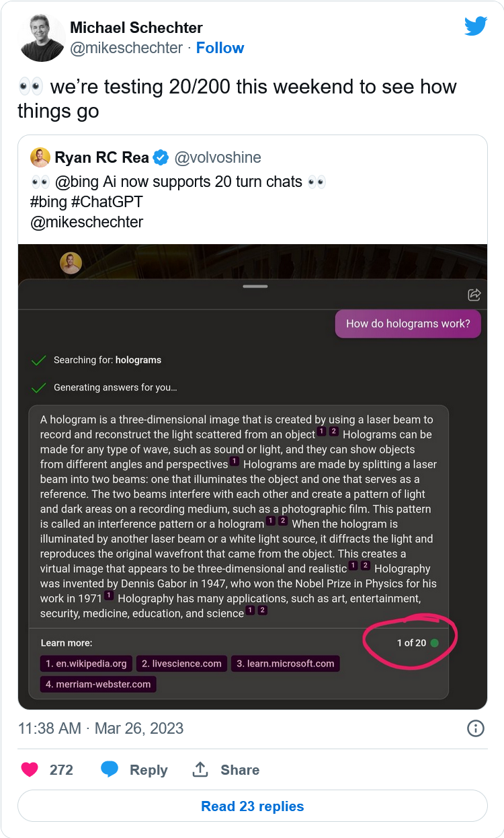Open the livescience.com source link

pos(181,664)
